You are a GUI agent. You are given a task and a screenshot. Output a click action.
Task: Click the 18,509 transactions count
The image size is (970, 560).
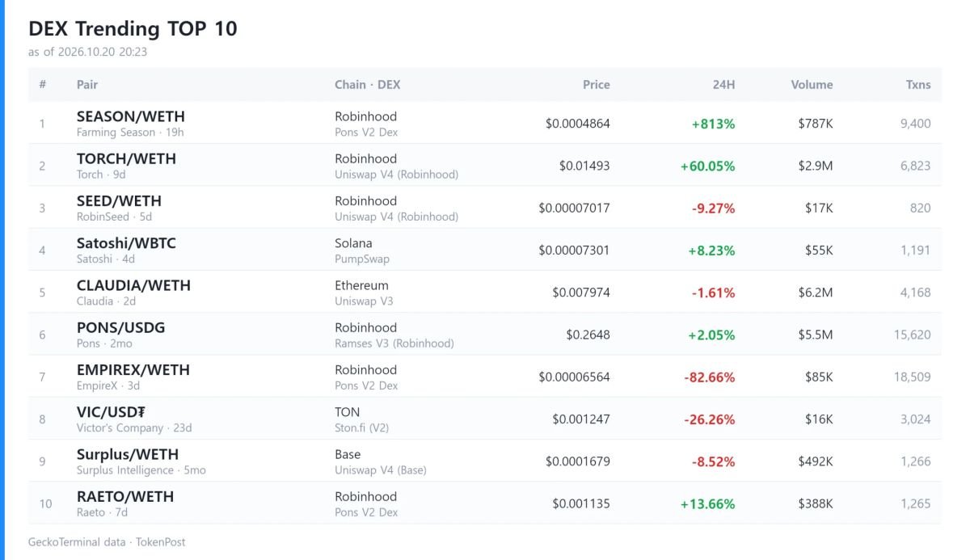(x=913, y=377)
